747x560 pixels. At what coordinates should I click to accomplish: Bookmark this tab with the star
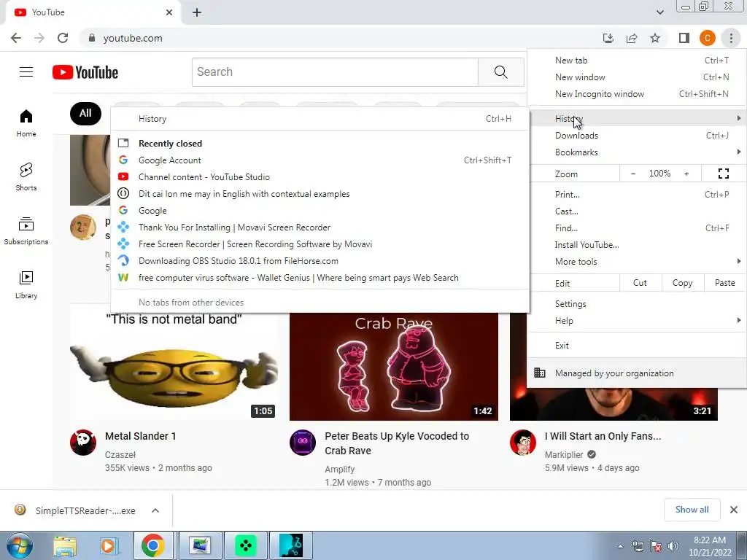(655, 38)
